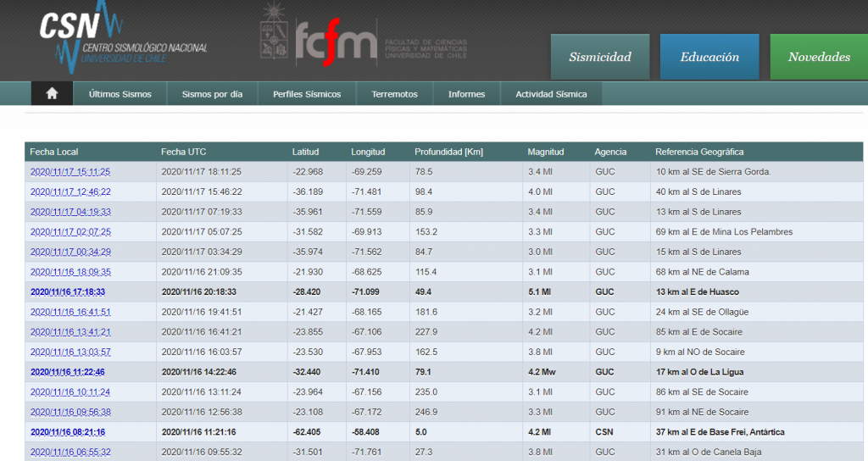Open the Novedades section

coord(819,57)
